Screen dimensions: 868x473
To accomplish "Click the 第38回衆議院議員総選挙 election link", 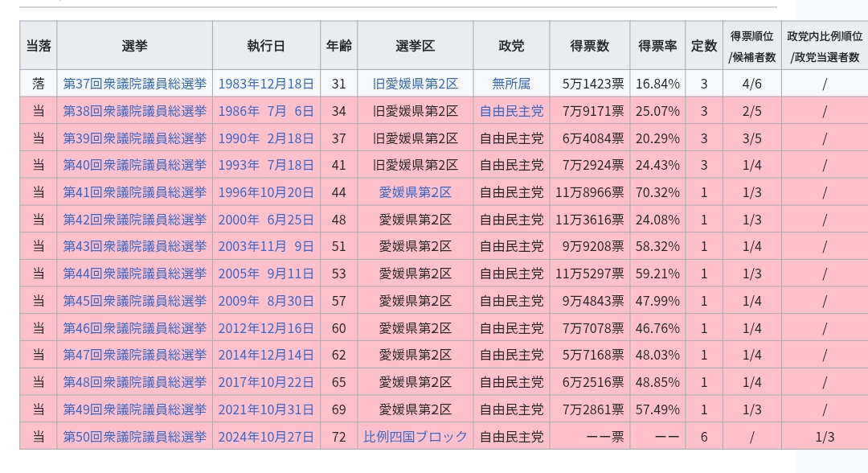I will pos(134,111).
